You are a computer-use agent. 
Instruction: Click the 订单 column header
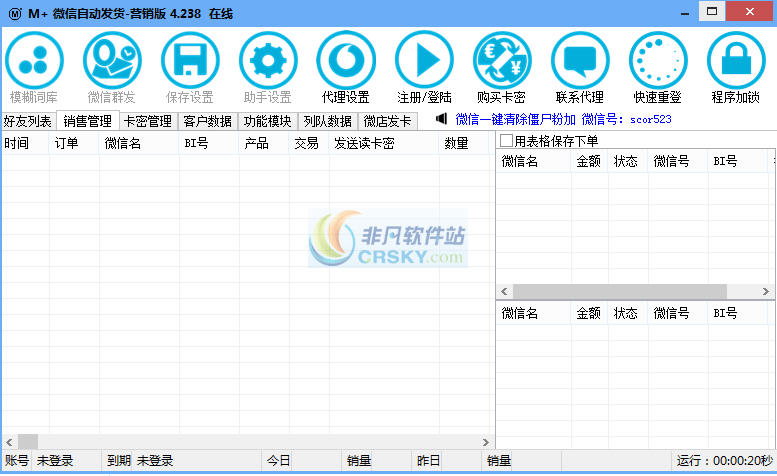[x=74, y=144]
